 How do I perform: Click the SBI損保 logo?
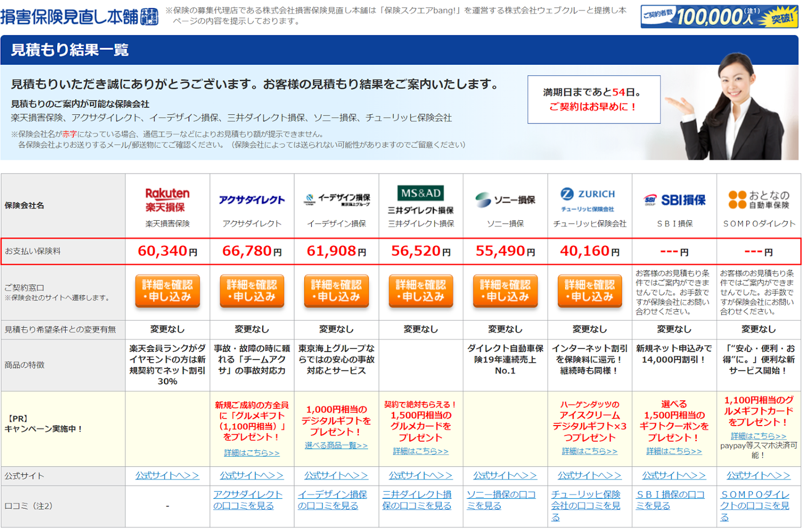tap(675, 200)
